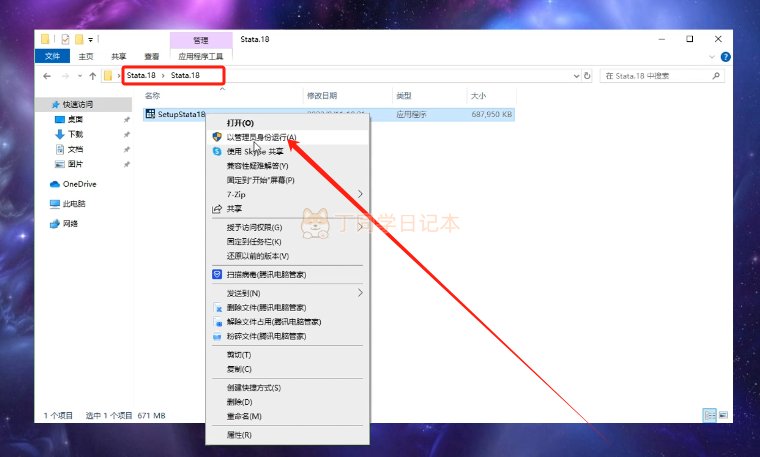Open the 查看 ribbon tab
The height and width of the screenshot is (457, 760).
pos(152,56)
